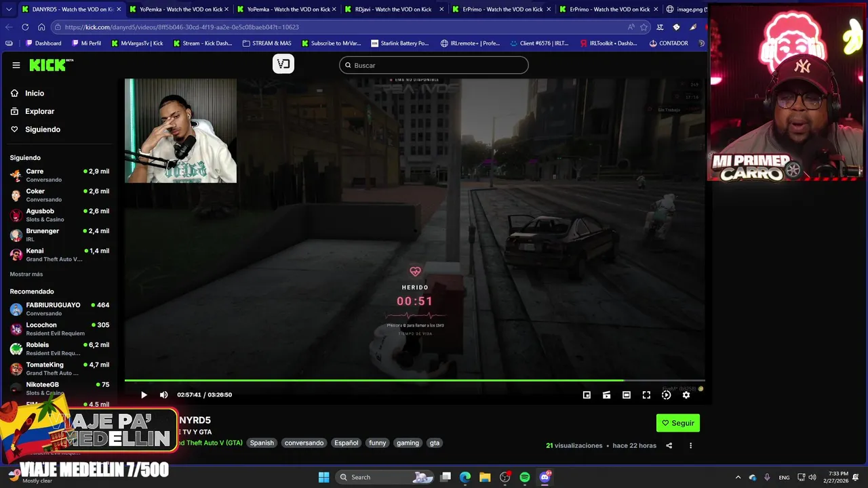The height and width of the screenshot is (488, 868).
Task: Open the Windows Start menu
Action: point(323,477)
